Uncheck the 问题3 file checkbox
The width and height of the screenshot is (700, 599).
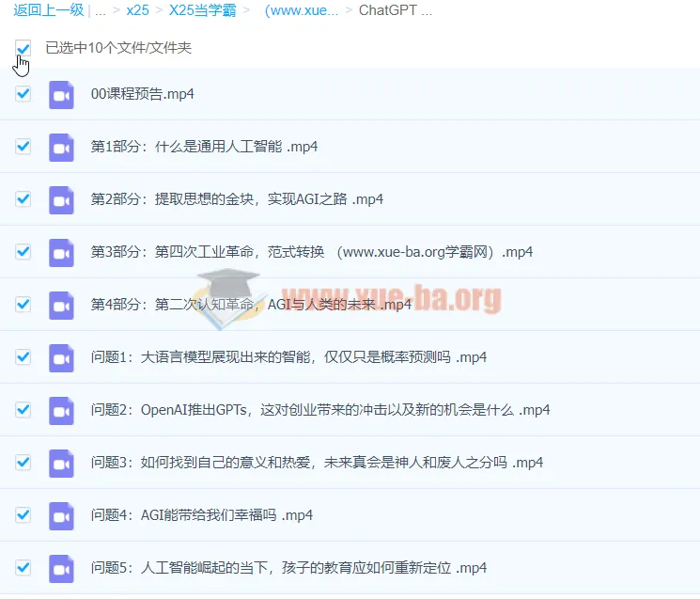[x=23, y=463]
